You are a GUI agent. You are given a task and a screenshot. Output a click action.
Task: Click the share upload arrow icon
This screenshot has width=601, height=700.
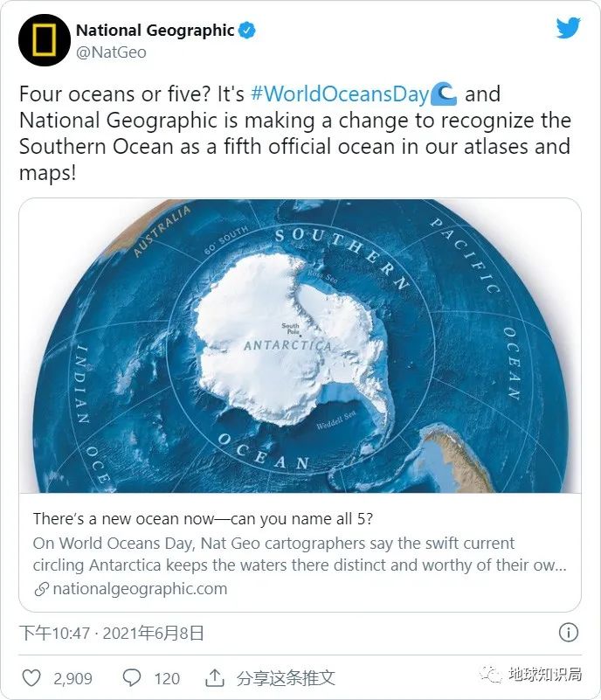214,678
